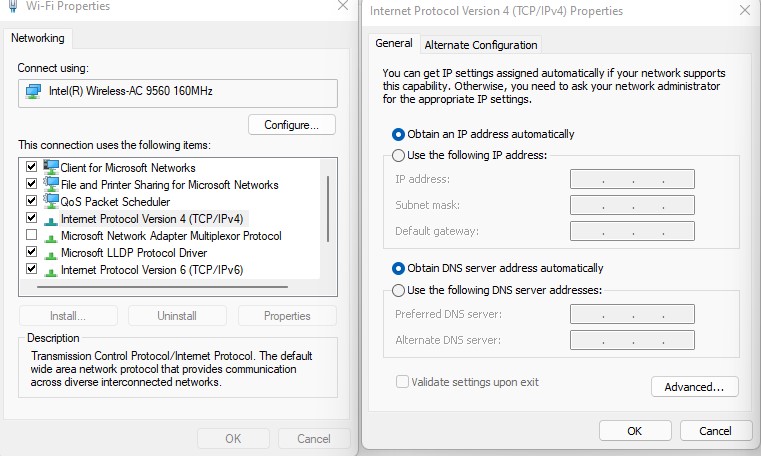Click the Internet Protocol Version 4 icon
761x456 pixels.
point(51,218)
